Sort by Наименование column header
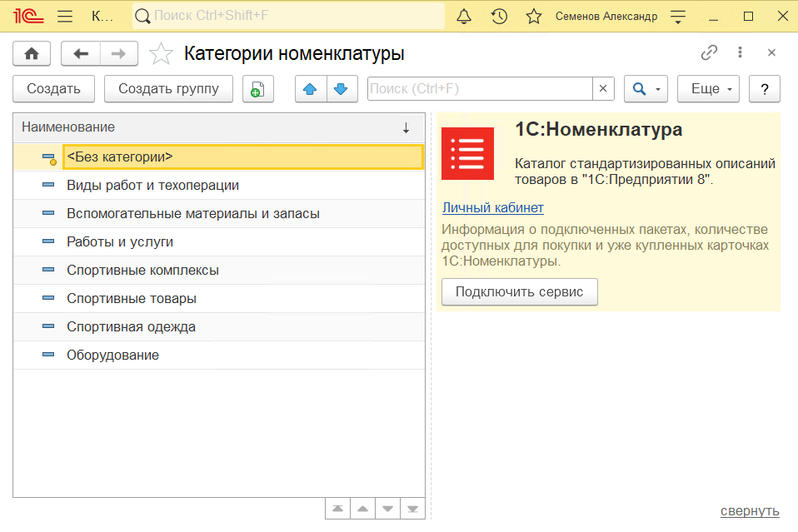Image resolution: width=798 pixels, height=532 pixels. click(x=219, y=127)
